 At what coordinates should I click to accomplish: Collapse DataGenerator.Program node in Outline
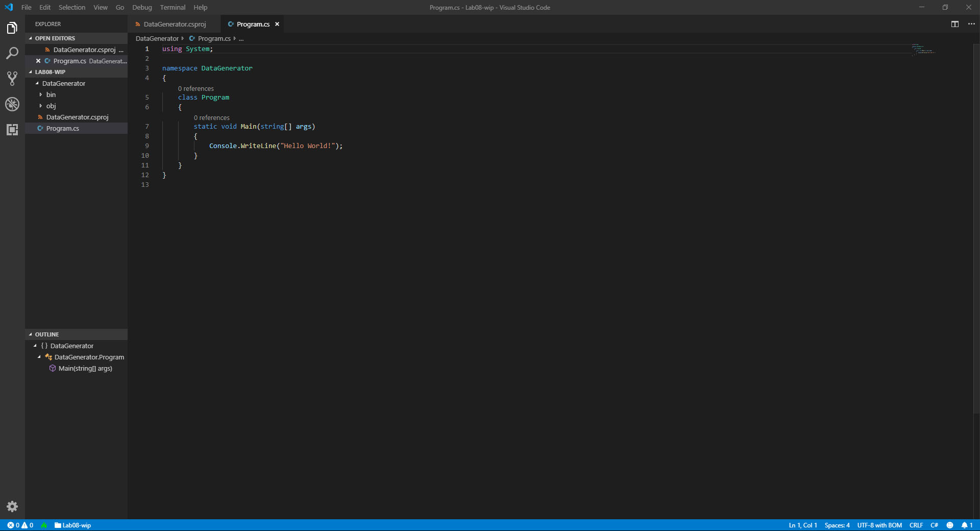39,357
